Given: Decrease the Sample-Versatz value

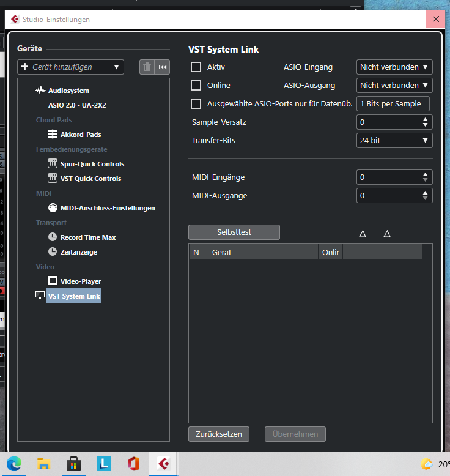Looking at the screenshot, I should (x=425, y=125).
